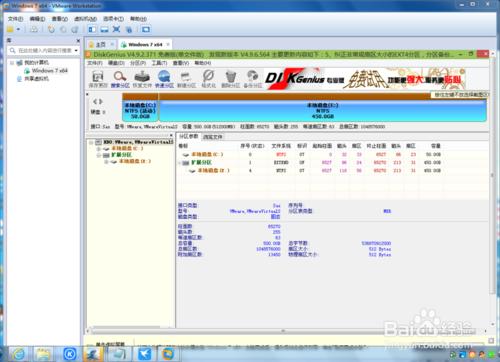Select Local Disk (E:) in disk tree

point(135,162)
